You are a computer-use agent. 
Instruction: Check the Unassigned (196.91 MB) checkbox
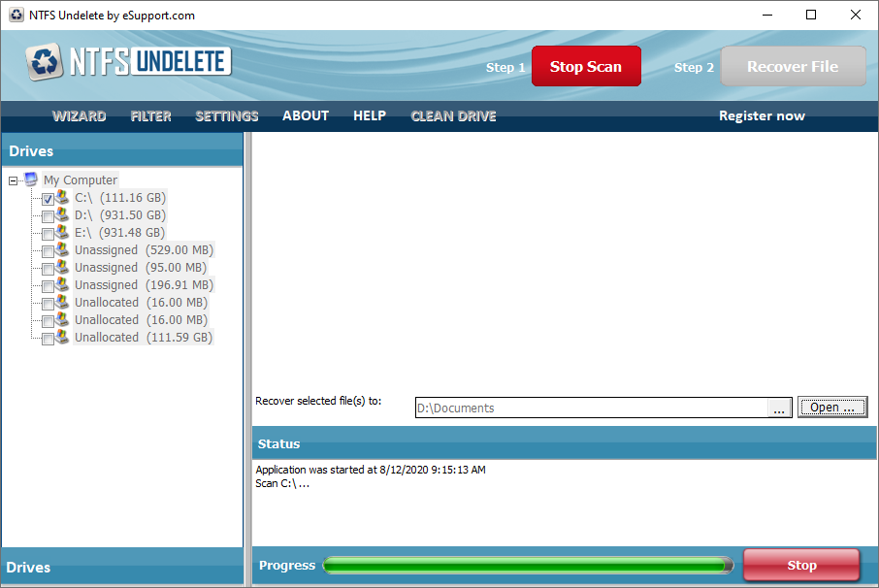tap(49, 286)
